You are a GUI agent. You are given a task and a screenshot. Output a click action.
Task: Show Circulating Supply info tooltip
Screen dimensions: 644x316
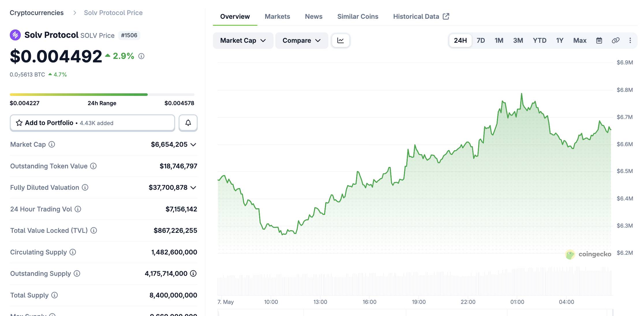pos(73,252)
